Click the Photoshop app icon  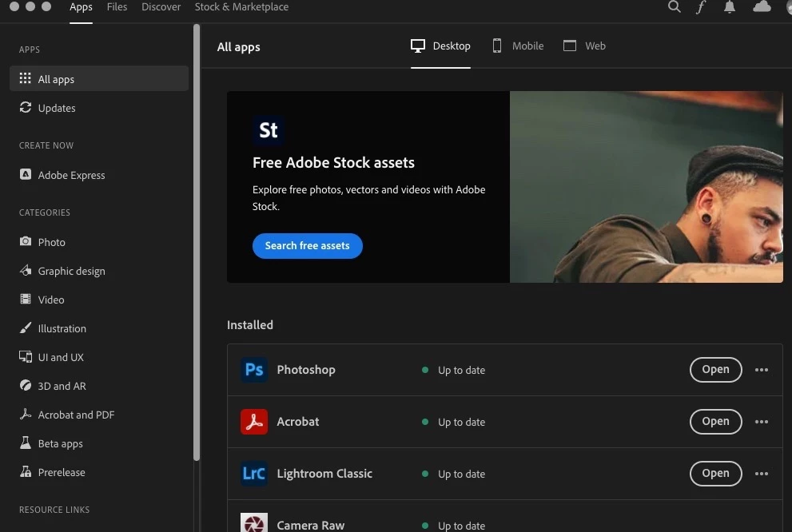[x=254, y=370]
